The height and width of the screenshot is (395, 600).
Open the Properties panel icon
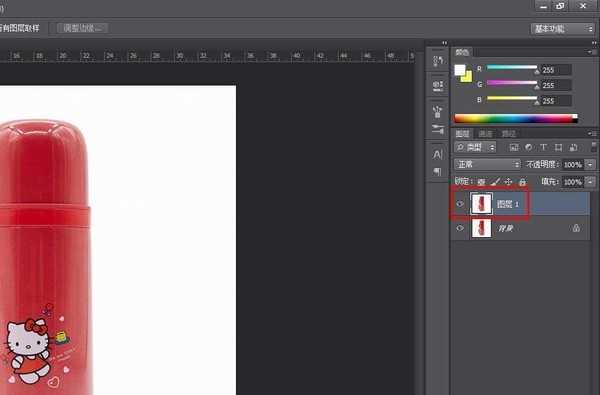(438, 85)
